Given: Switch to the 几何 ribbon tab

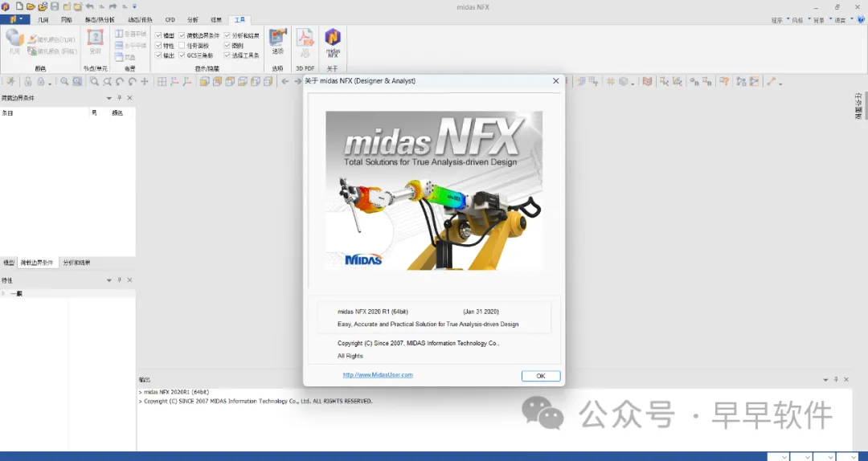Looking at the screenshot, I should [43, 20].
